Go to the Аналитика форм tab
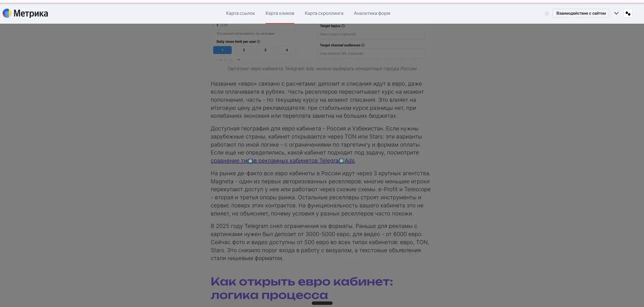This screenshot has height=307, width=644. click(x=372, y=13)
